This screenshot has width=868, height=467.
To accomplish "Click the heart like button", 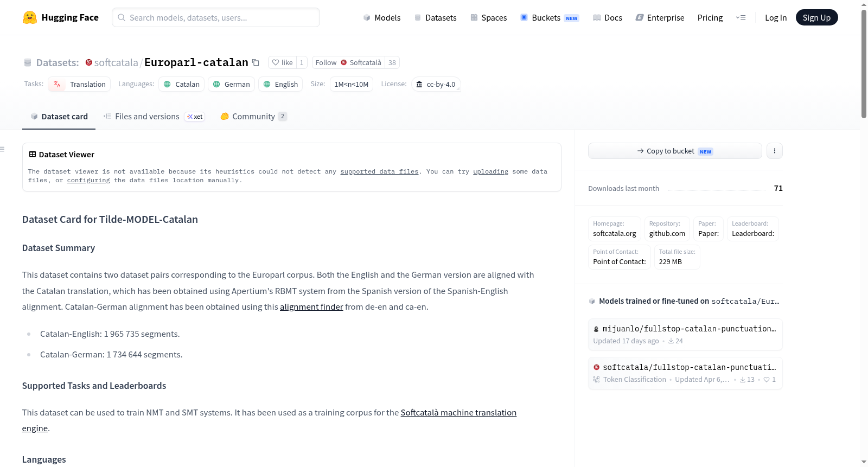I will (x=283, y=62).
